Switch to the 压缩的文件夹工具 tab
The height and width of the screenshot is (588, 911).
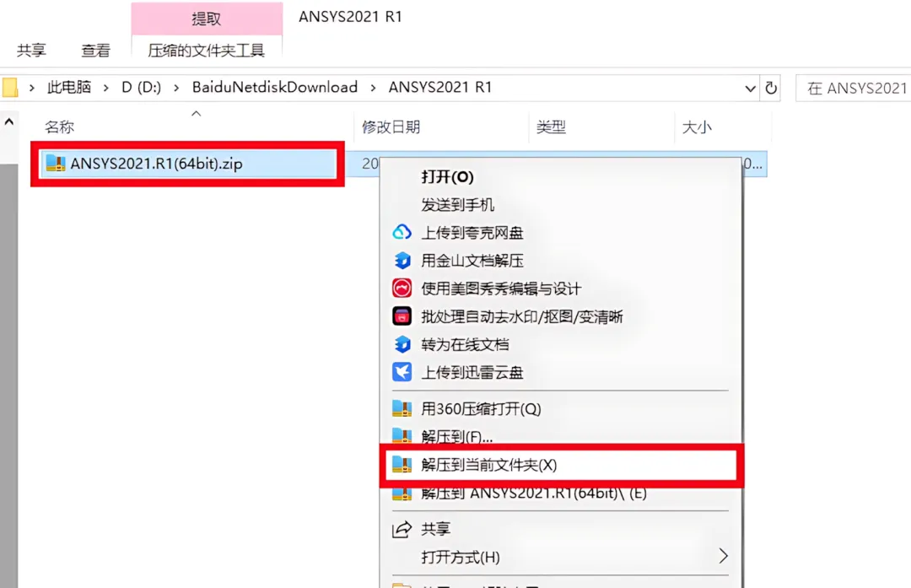click(x=207, y=51)
